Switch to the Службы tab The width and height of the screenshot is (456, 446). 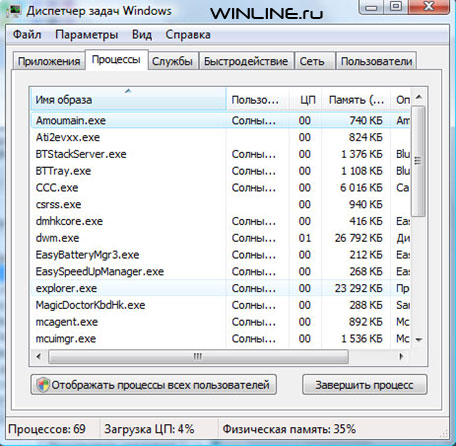(x=172, y=61)
